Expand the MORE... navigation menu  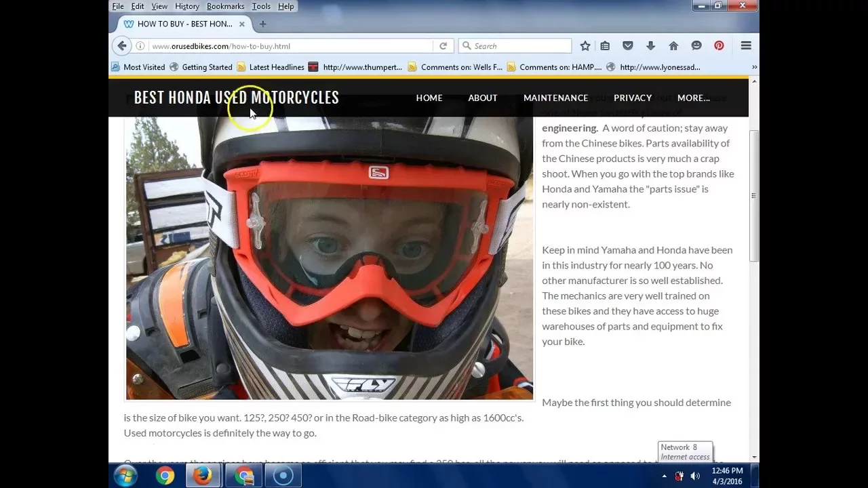[693, 98]
